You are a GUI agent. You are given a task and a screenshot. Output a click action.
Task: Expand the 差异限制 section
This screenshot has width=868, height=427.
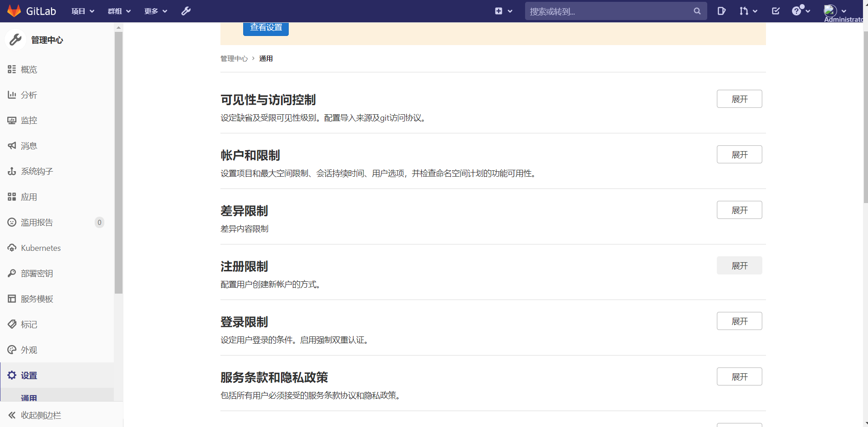[739, 210]
